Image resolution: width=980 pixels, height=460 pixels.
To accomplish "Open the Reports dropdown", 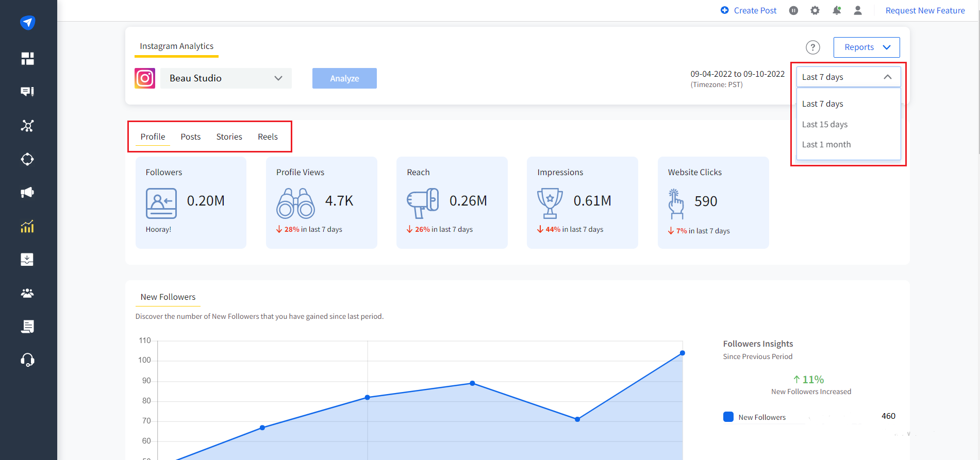I will pos(867,47).
